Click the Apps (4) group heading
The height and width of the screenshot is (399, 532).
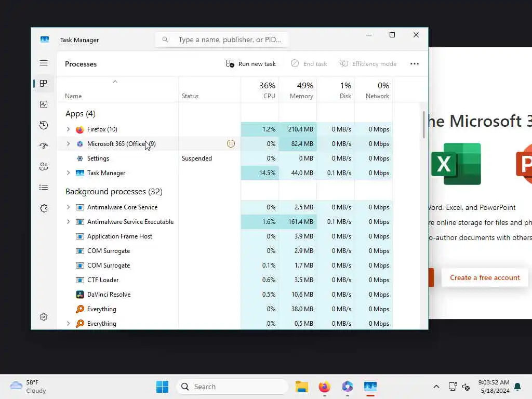pos(81,114)
